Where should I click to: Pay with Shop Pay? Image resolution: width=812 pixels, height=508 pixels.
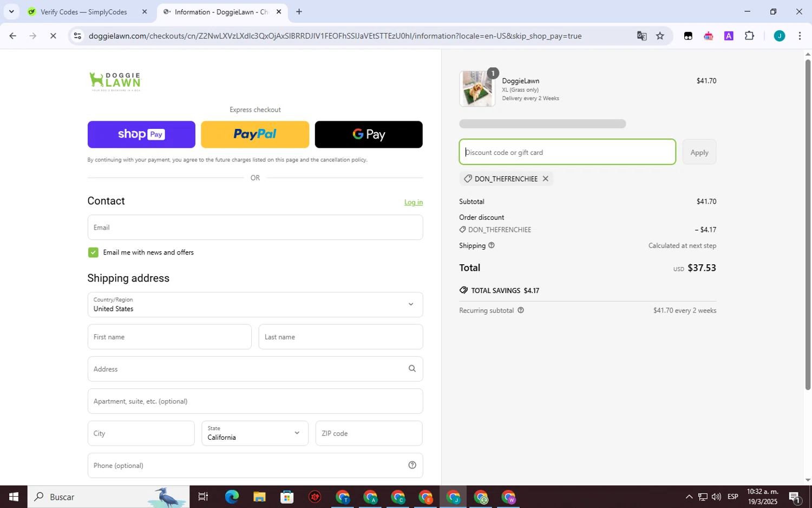[x=141, y=134]
